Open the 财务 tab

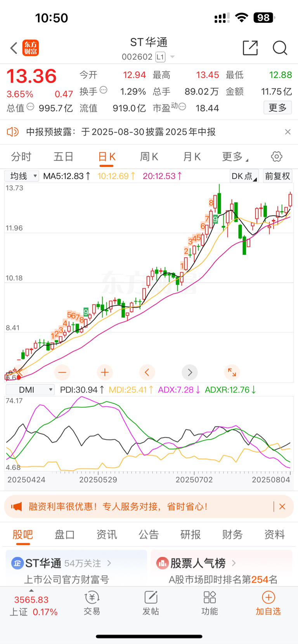[232, 535]
